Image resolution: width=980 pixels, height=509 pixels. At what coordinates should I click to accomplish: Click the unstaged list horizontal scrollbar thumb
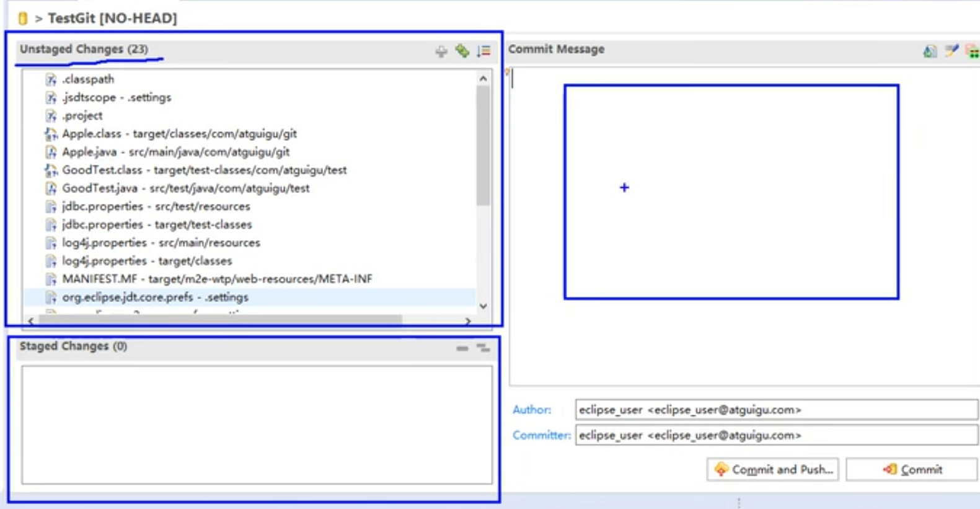tap(220, 320)
